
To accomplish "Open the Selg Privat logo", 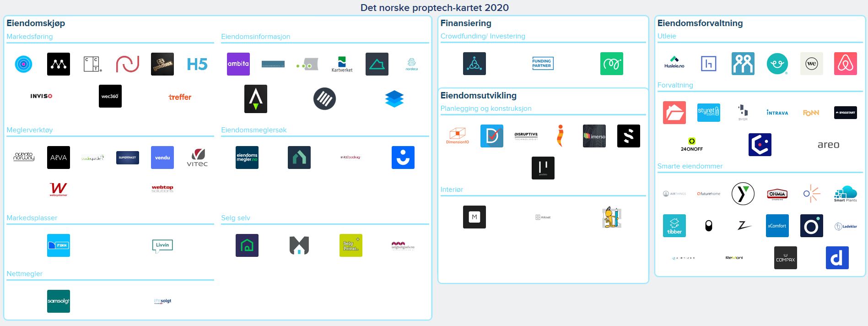I will pos(351,245).
